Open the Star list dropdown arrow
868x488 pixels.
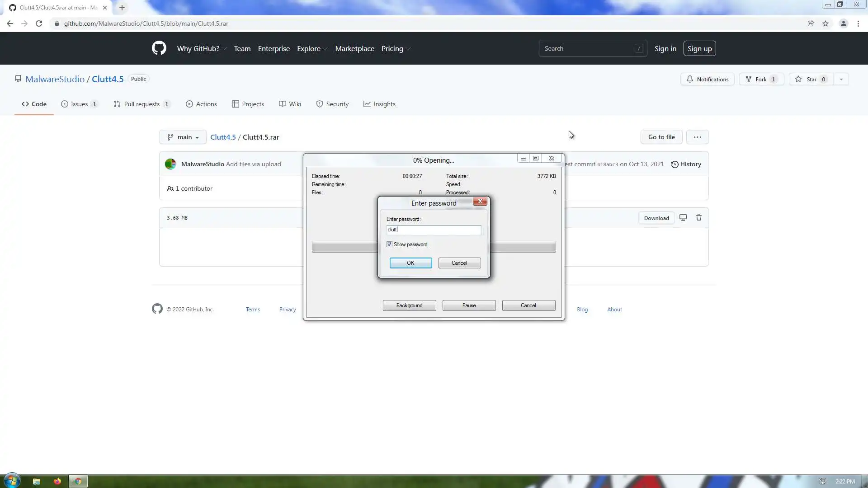[x=841, y=79]
